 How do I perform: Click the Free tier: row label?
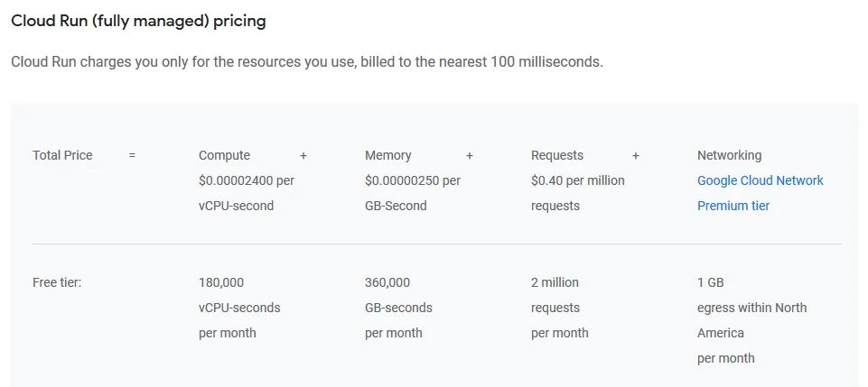[57, 282]
